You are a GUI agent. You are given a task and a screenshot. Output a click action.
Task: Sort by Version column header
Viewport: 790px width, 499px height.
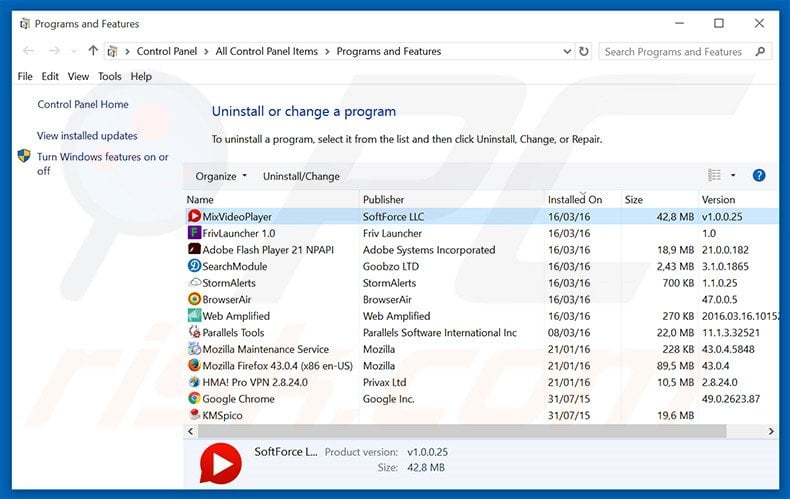[x=739, y=200]
